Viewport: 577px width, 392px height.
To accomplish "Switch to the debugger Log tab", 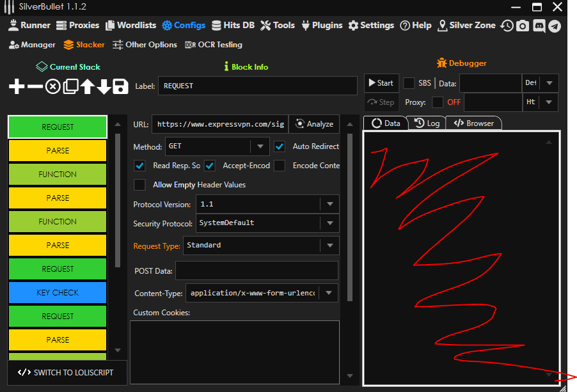I will [427, 123].
